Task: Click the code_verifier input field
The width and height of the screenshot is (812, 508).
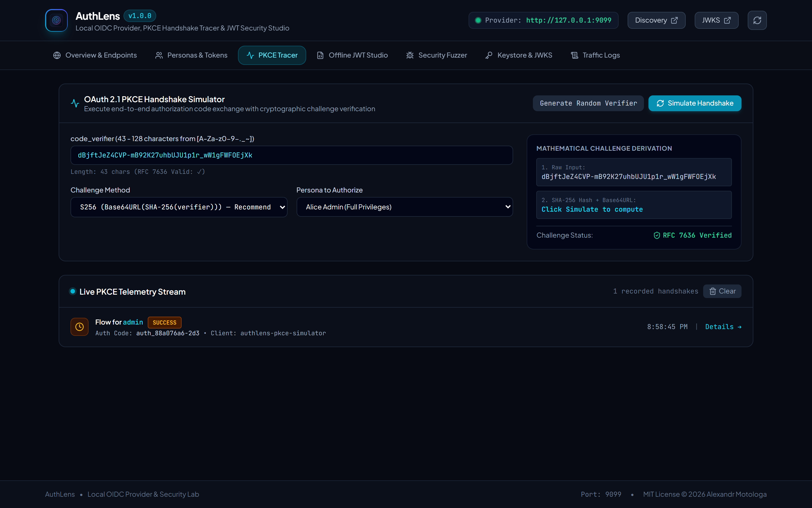Action: 292,155
